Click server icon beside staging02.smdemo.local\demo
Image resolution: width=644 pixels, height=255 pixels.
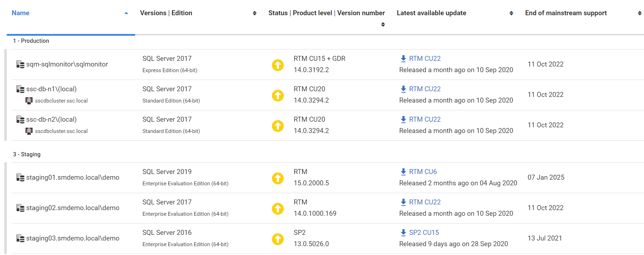tap(21, 208)
